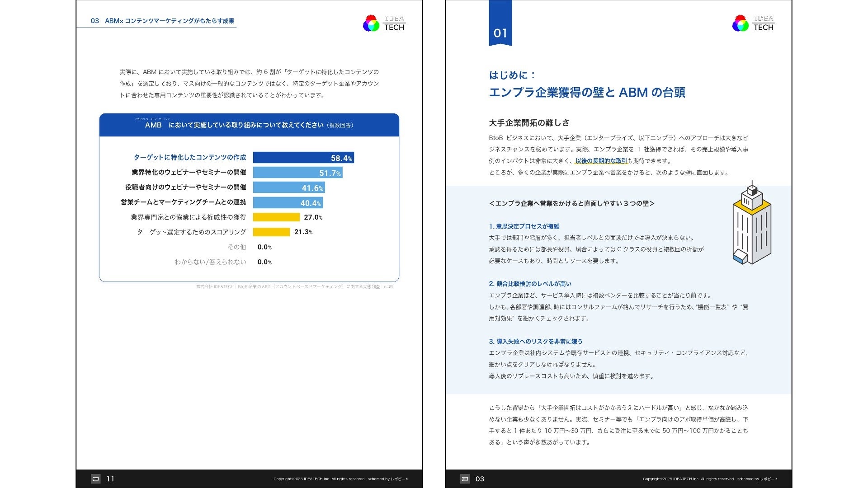Click the survey source citation below chart
The image size is (868, 488).
click(x=294, y=287)
